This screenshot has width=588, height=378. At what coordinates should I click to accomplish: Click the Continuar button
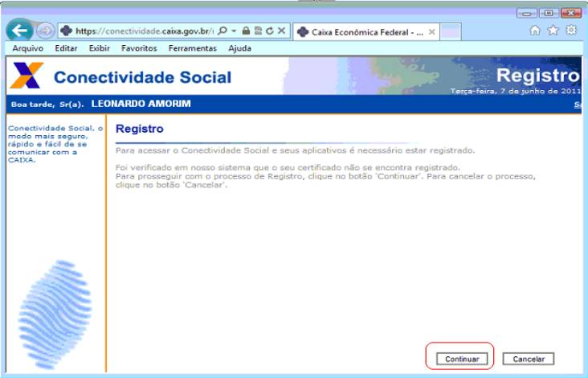tap(462, 359)
